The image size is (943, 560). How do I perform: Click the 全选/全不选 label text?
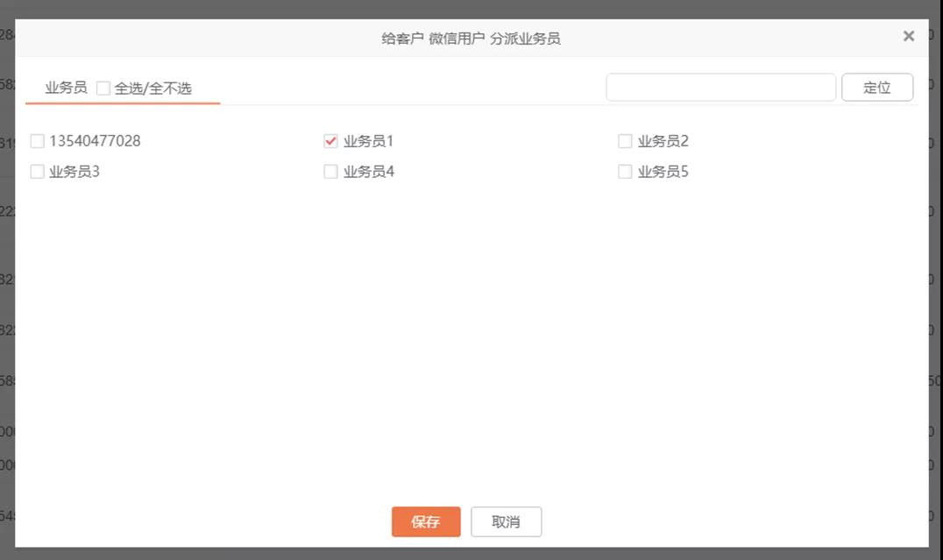[153, 89]
